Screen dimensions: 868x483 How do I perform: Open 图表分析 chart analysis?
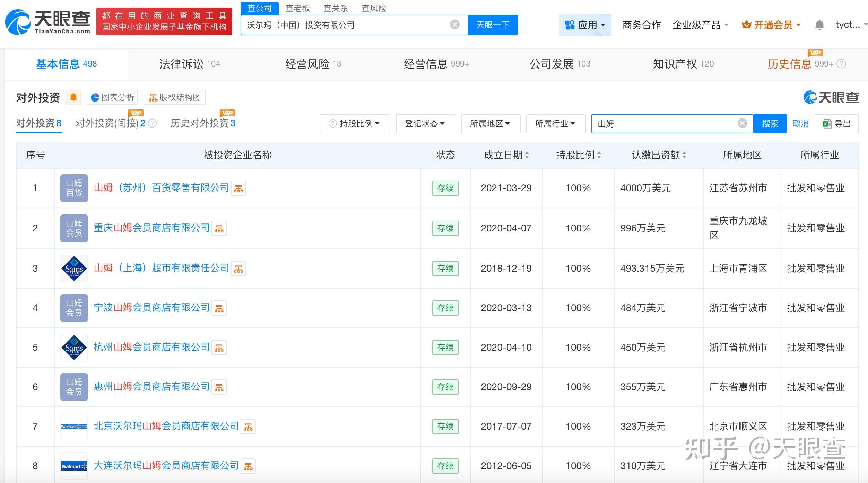point(112,97)
